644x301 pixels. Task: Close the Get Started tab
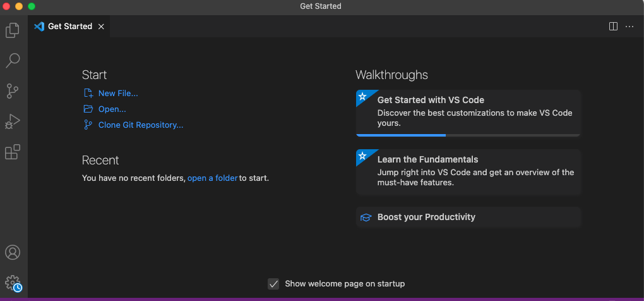[101, 27]
